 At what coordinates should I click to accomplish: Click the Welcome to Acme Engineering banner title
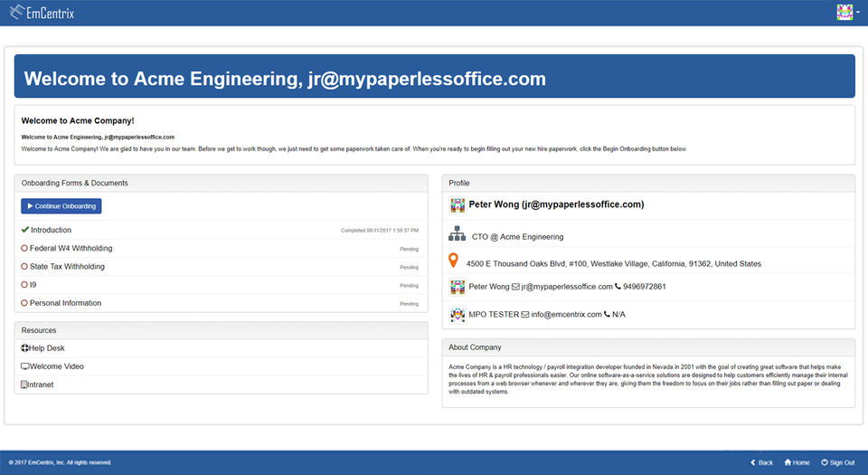(285, 79)
